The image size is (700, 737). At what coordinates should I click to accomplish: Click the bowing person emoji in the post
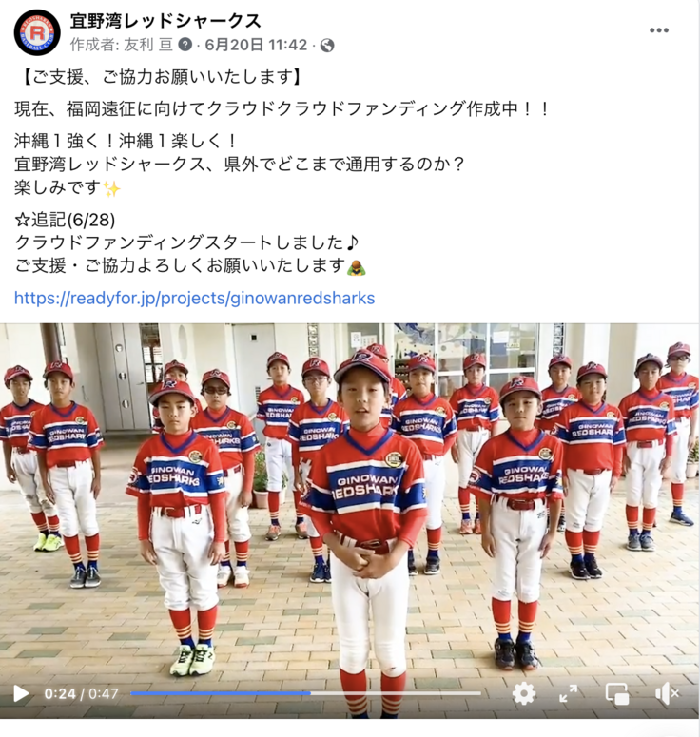click(357, 267)
